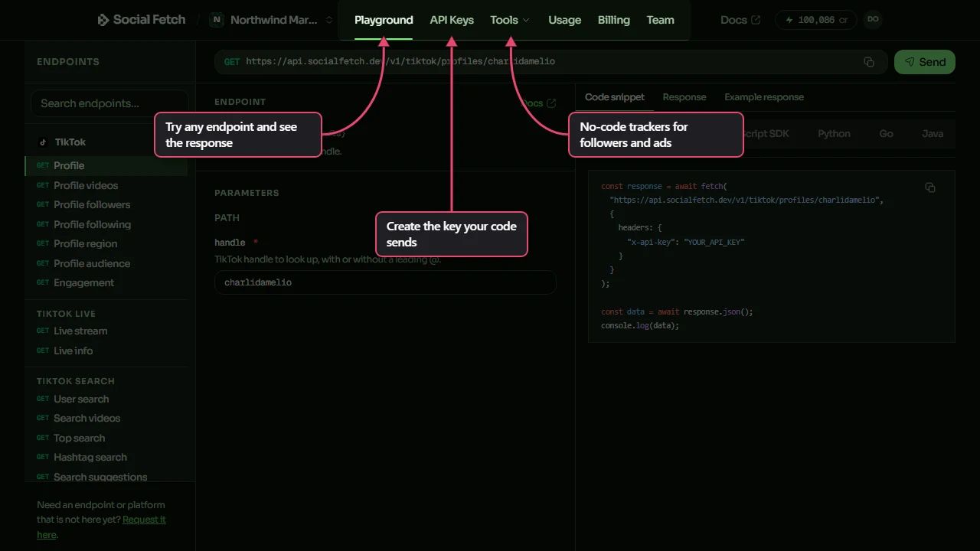Copy the code snippet using its copy icon
980x551 pixels.
(x=930, y=187)
